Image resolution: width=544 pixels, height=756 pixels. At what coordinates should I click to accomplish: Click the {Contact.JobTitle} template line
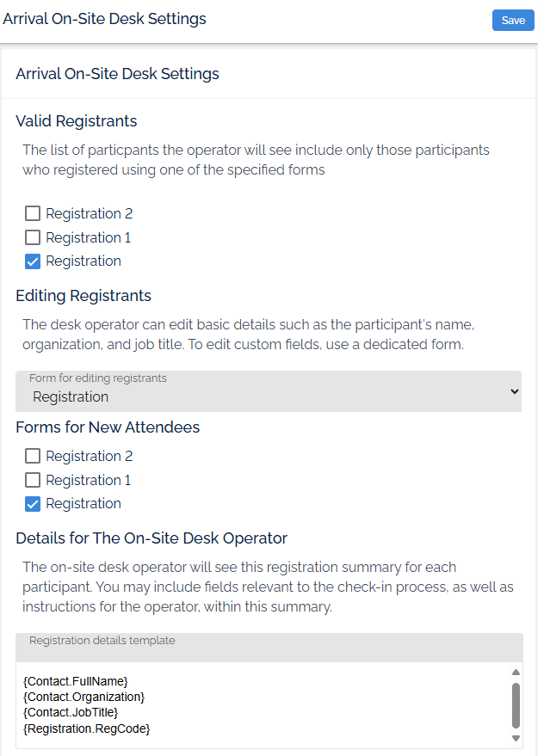tap(71, 712)
